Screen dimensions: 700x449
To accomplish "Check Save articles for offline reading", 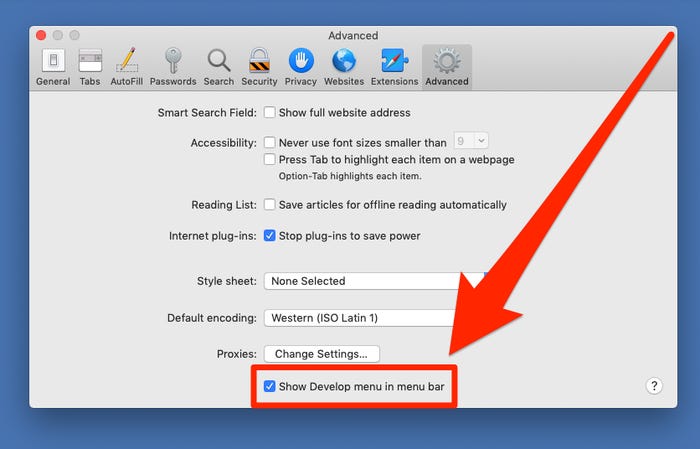I will (270, 205).
